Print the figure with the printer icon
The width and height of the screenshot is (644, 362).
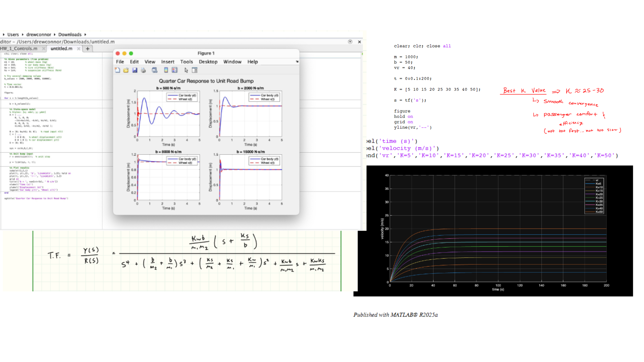click(x=143, y=70)
